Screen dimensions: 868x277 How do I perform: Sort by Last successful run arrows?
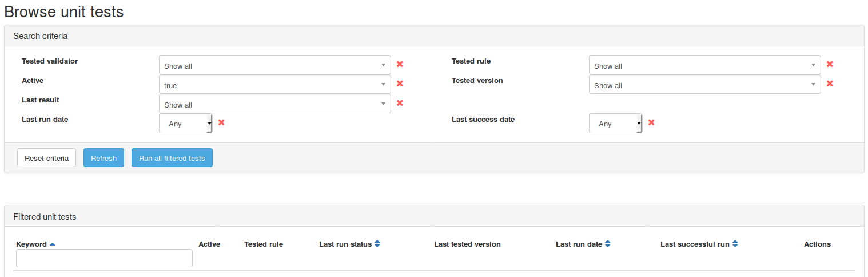[x=735, y=244]
